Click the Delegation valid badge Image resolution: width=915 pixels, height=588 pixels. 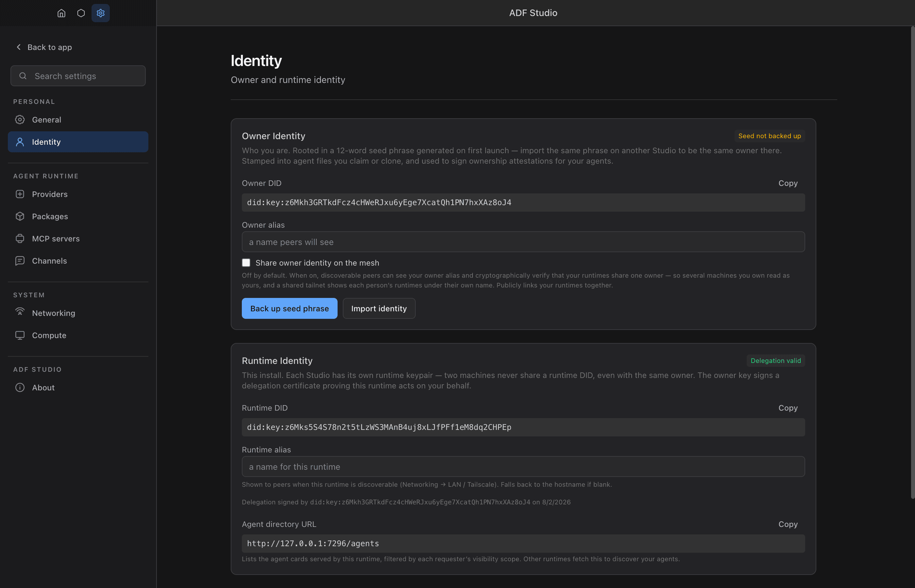coord(775,361)
